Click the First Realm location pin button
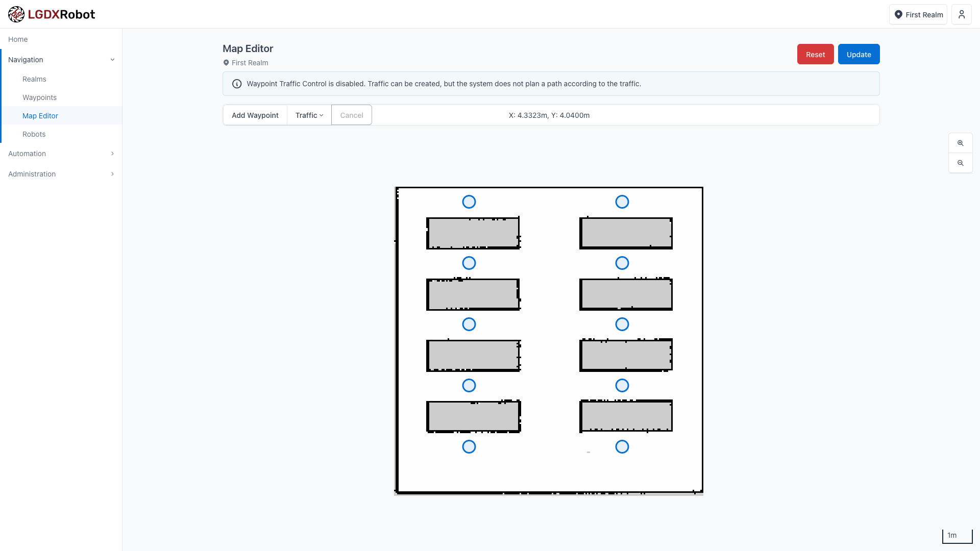Viewport: 980px width, 551px height. [917, 14]
